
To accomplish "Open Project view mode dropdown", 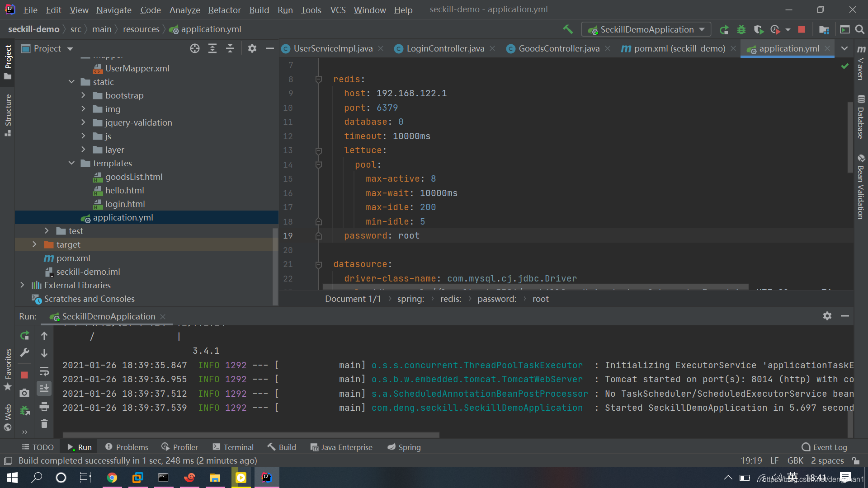I will (70, 48).
